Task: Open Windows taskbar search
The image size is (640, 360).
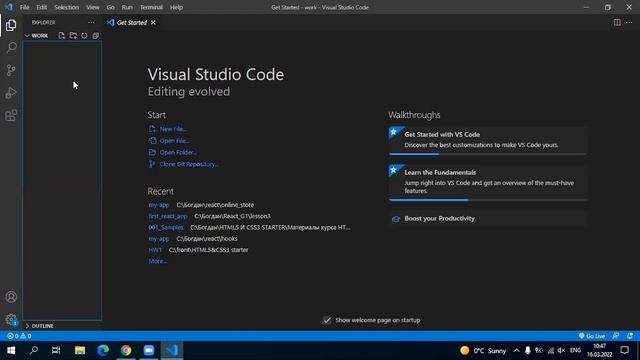Action: [34, 350]
